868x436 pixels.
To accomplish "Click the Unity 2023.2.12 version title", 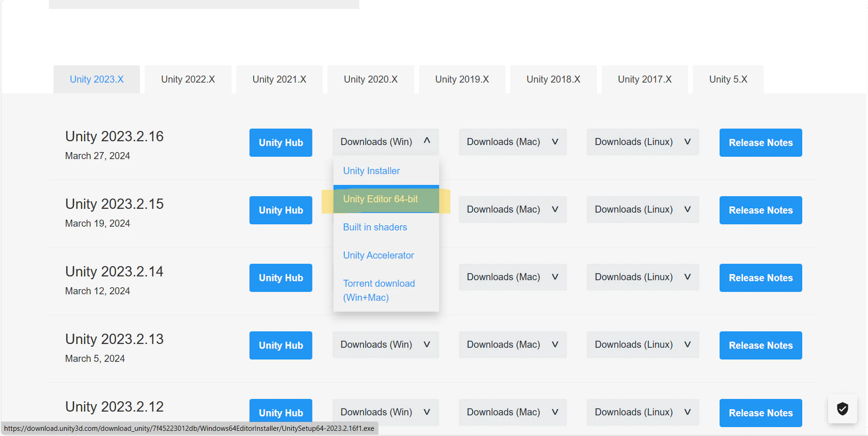I will (x=115, y=406).
